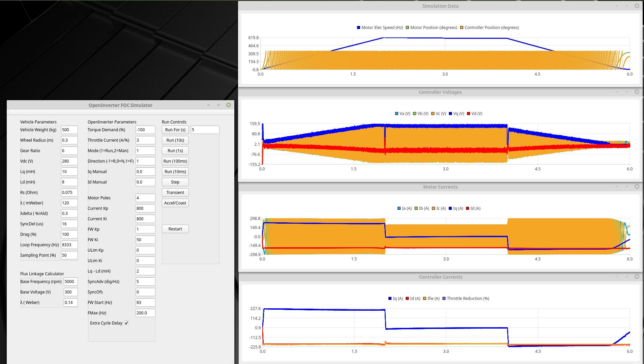
Task: Click the Run (10s) button
Action: coord(175,140)
